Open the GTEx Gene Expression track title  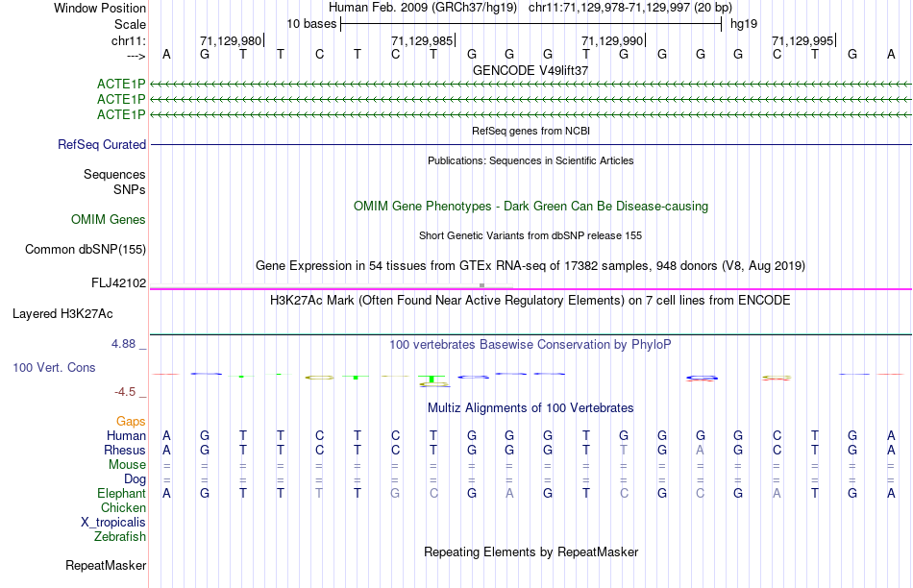[531, 266]
